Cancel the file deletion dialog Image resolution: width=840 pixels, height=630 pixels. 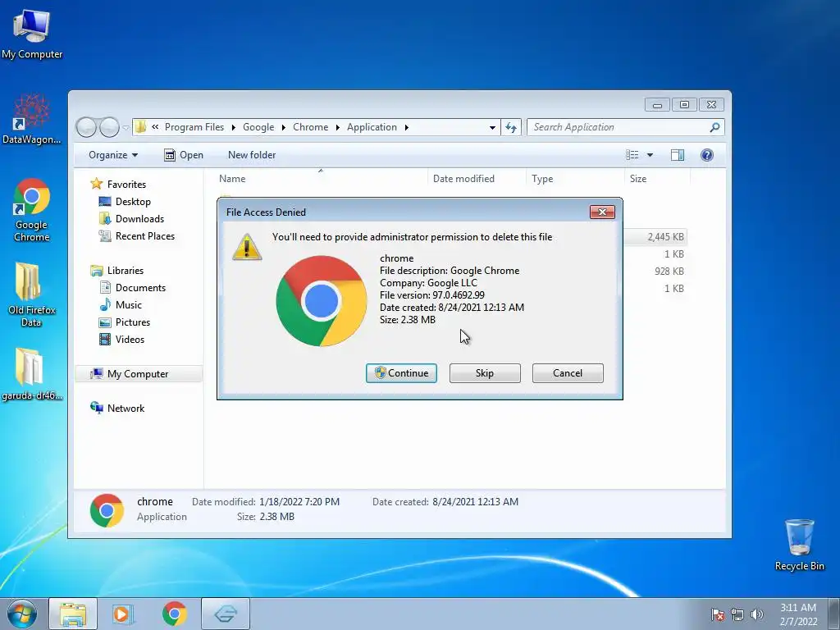click(568, 373)
